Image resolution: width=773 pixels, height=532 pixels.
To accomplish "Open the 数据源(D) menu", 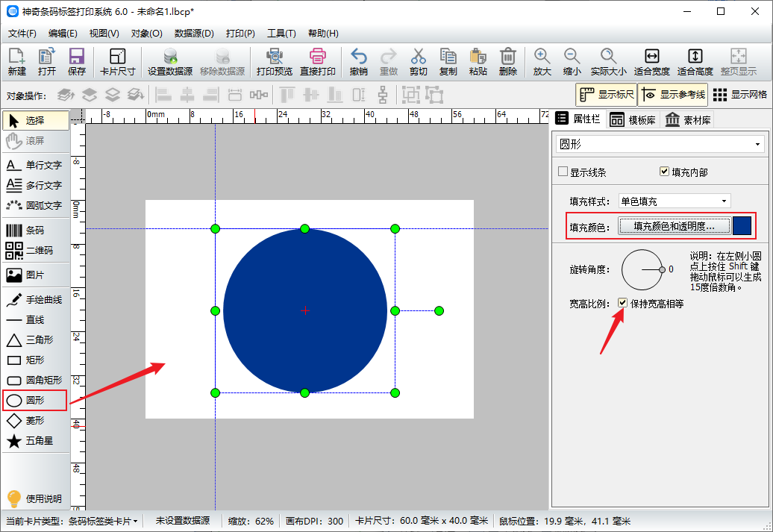I will (x=194, y=34).
